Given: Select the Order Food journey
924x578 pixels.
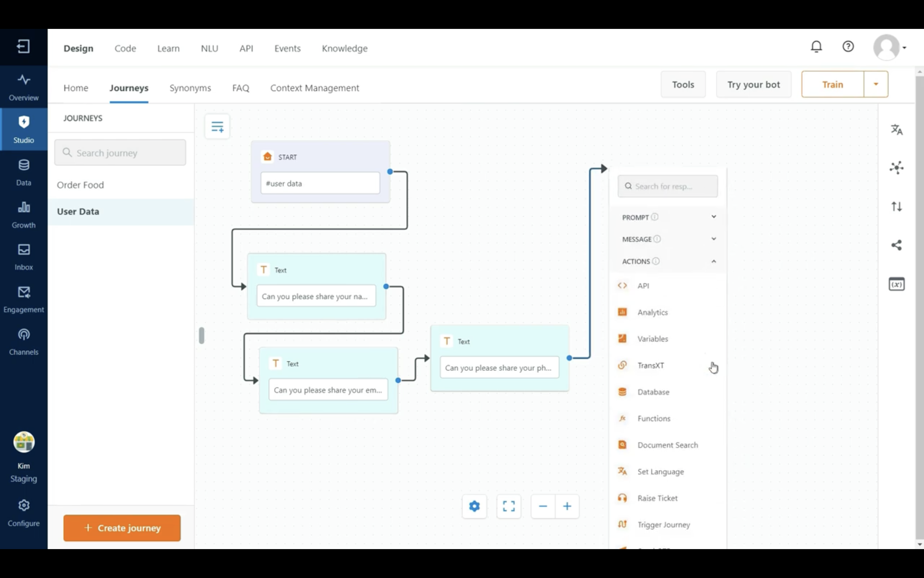Looking at the screenshot, I should click(121, 185).
